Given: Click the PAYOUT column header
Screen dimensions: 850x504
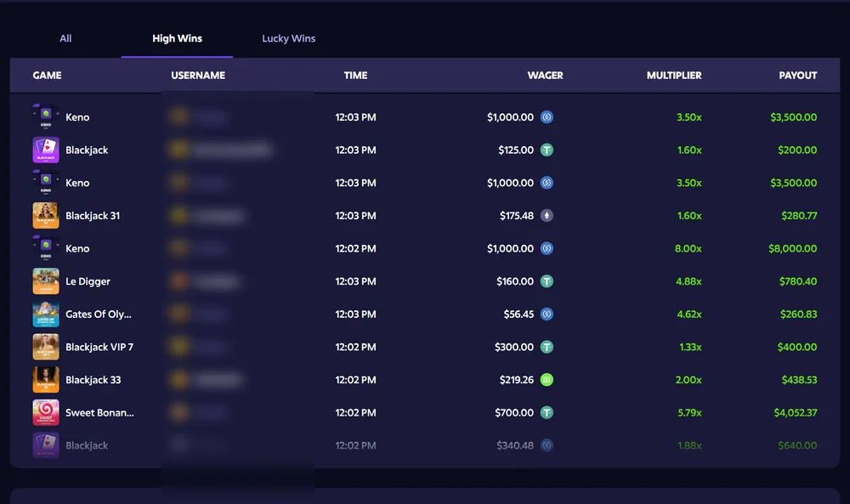Looking at the screenshot, I should point(798,76).
